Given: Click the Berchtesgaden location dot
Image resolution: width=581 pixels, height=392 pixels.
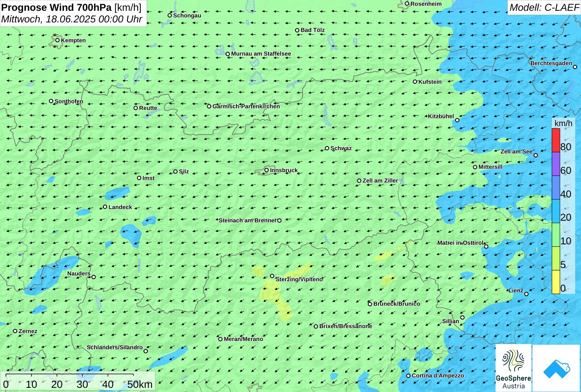Looking at the screenshot, I should [575, 67].
